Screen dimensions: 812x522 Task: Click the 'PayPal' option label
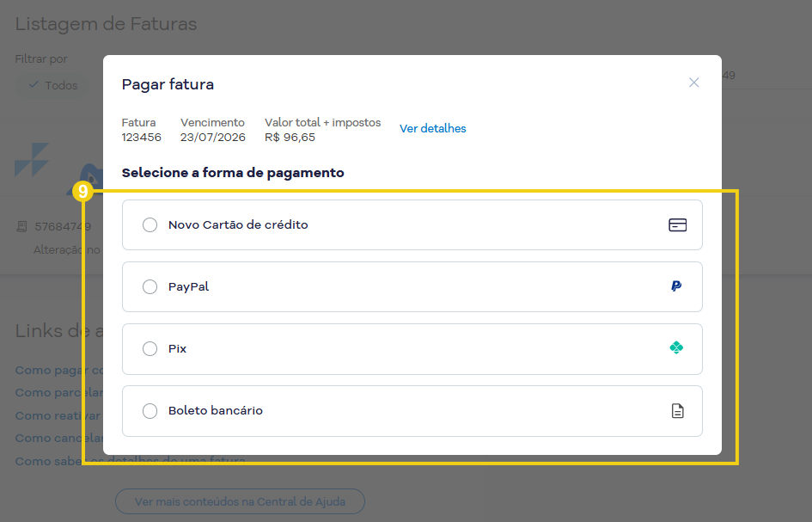188,286
